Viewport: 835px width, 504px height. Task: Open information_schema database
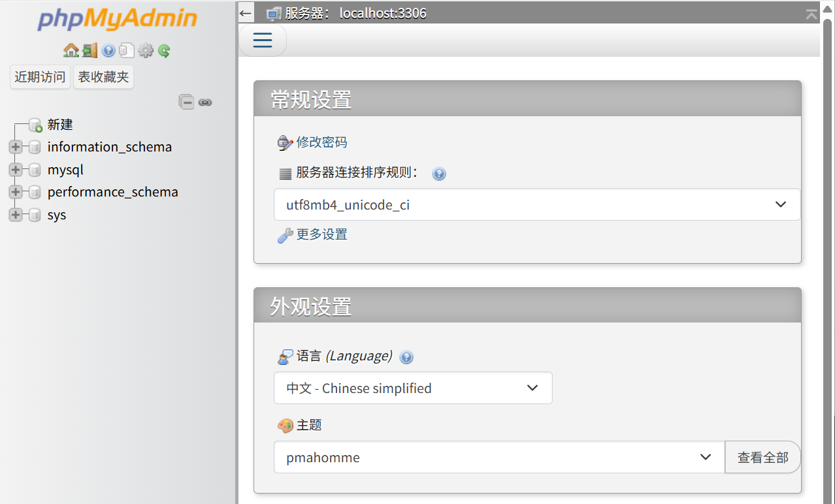pyautogui.click(x=110, y=147)
